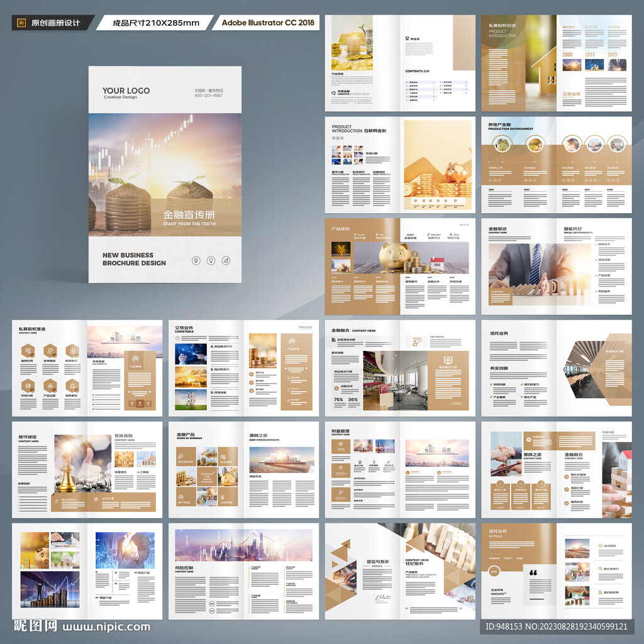This screenshot has width=644, height=644.
Task: Click the head-bulb icon atop the 交易业务 tan panel
Action: [x=292, y=341]
